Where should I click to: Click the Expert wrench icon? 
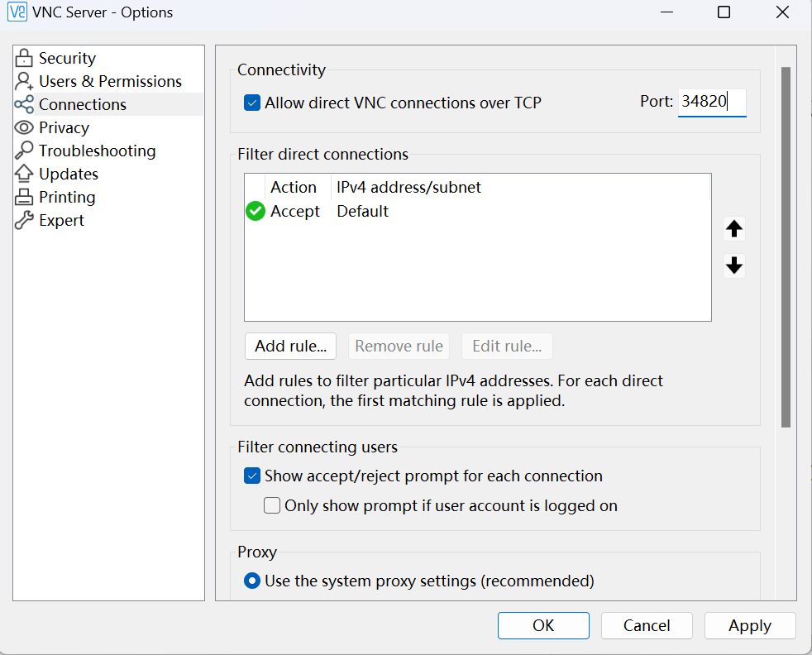pos(24,220)
